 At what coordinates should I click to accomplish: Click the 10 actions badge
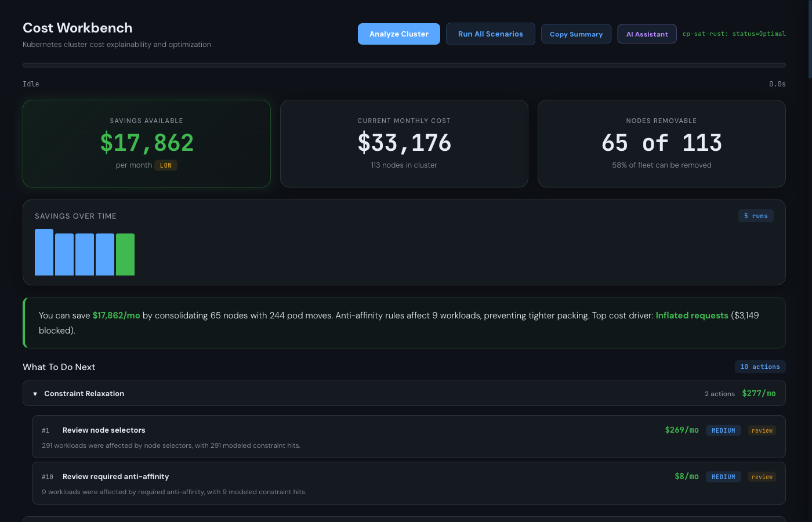pos(760,367)
